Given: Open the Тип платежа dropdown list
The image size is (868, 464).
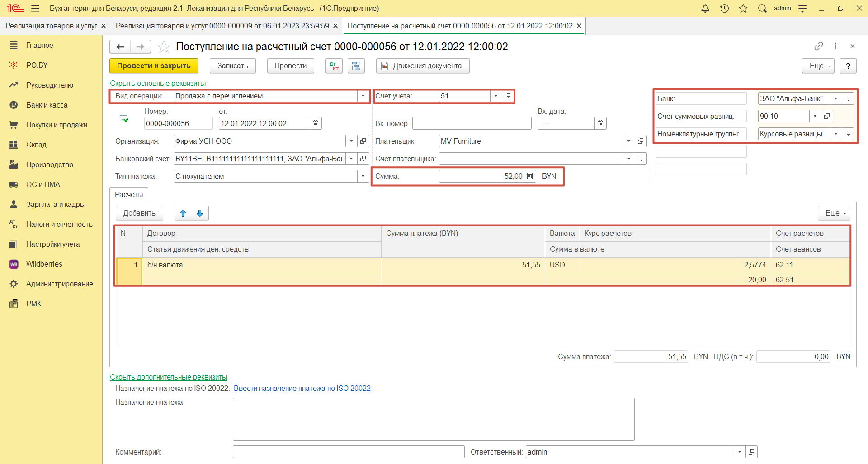Looking at the screenshot, I should [363, 176].
